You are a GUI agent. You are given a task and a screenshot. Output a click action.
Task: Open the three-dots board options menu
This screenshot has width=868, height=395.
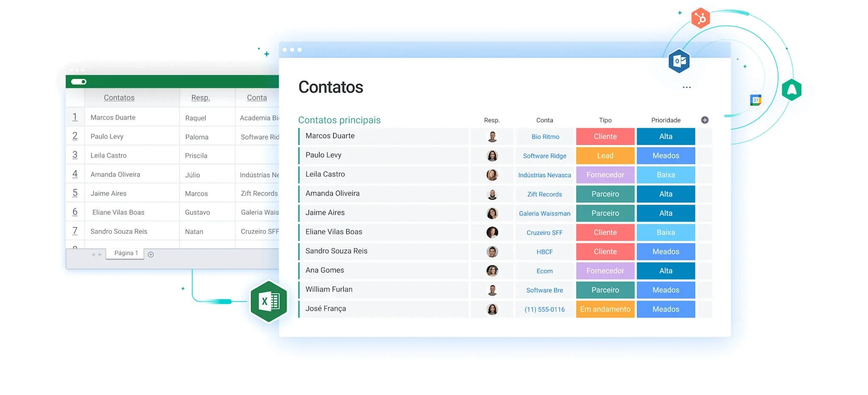click(x=687, y=87)
